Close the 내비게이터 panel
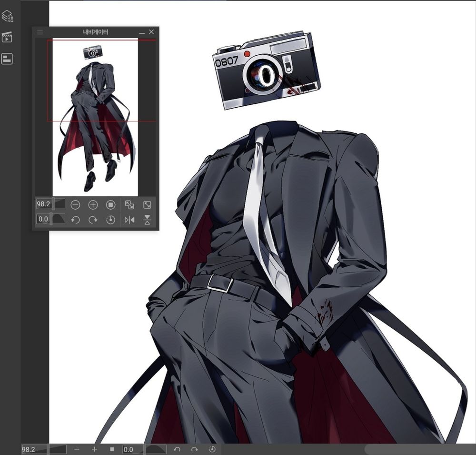This screenshot has width=476, height=455. (x=151, y=31)
